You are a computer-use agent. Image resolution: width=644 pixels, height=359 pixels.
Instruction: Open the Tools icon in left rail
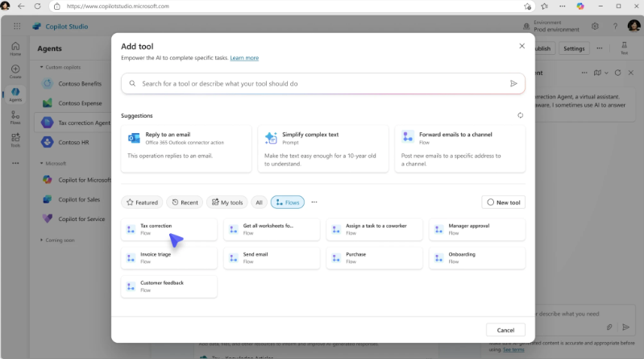(x=15, y=140)
